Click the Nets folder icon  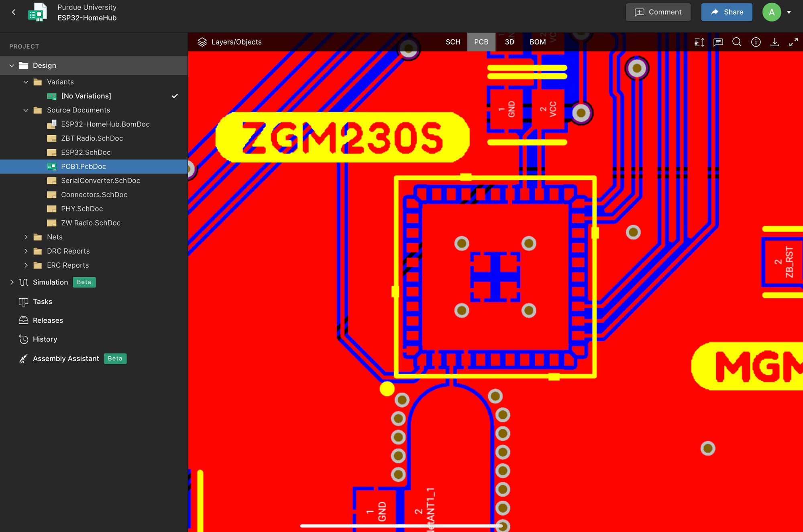[x=38, y=237]
